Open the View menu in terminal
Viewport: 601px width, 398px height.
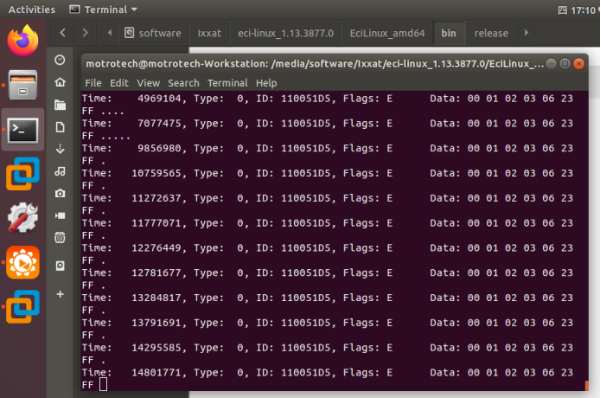[148, 83]
